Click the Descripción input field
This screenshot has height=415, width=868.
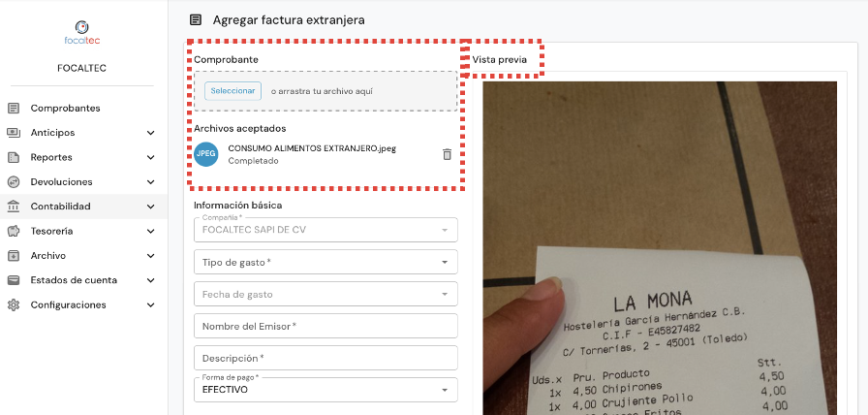pyautogui.click(x=325, y=358)
